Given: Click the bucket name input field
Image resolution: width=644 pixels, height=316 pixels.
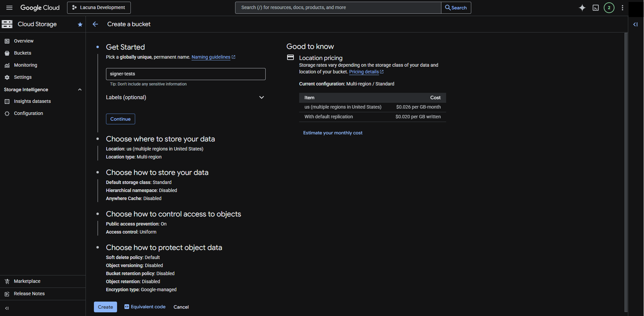Looking at the screenshot, I should pyautogui.click(x=185, y=74).
